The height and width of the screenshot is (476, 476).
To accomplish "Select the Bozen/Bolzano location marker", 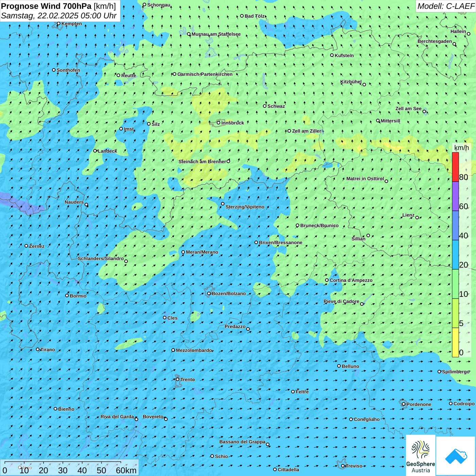I will 209,293.
